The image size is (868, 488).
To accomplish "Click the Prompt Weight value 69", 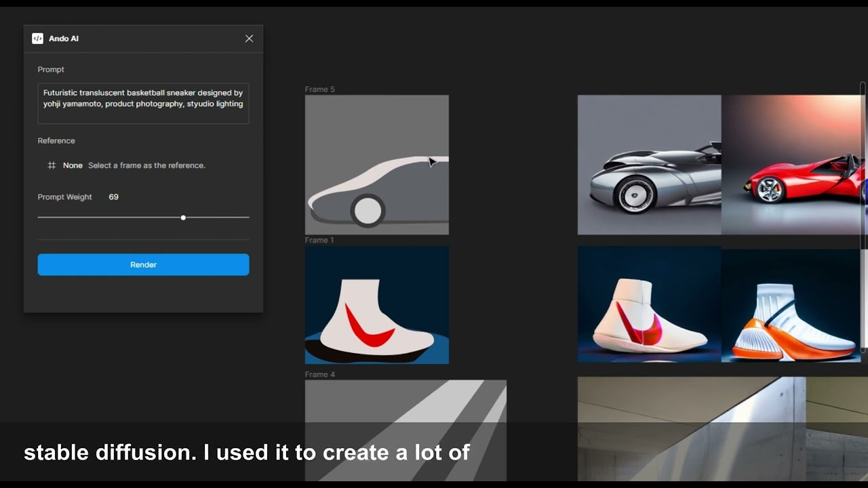I will [x=113, y=197].
